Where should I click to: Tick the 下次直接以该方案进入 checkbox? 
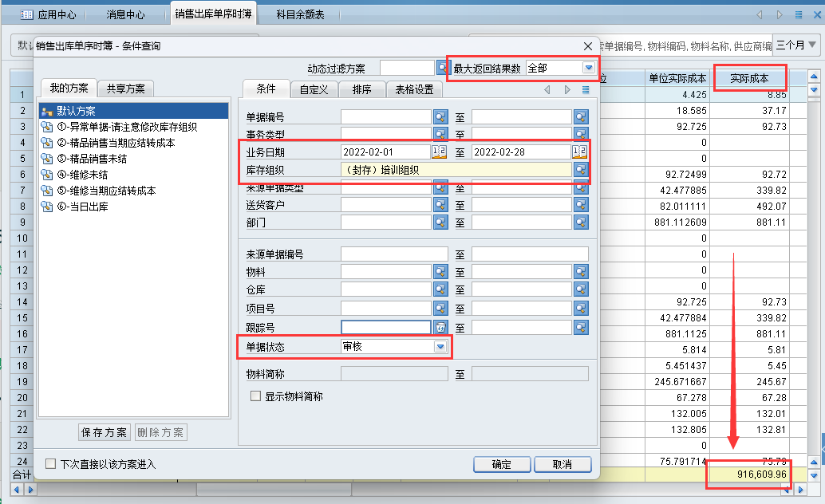pos(51,464)
